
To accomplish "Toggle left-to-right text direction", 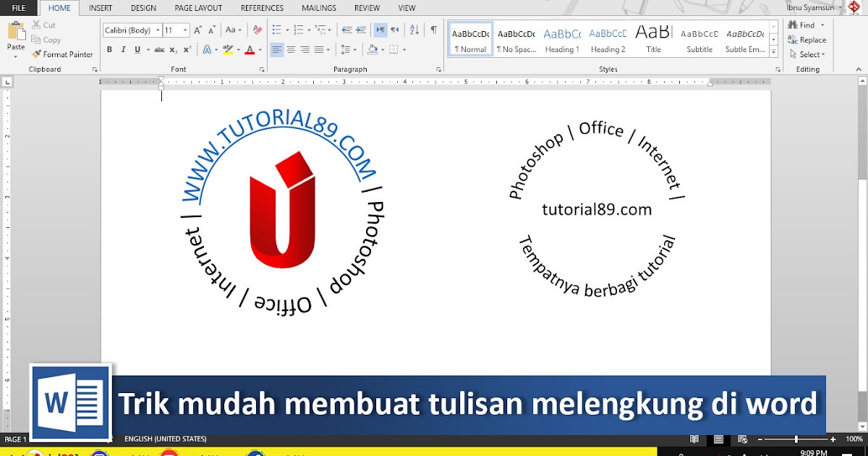I will pyautogui.click(x=380, y=30).
